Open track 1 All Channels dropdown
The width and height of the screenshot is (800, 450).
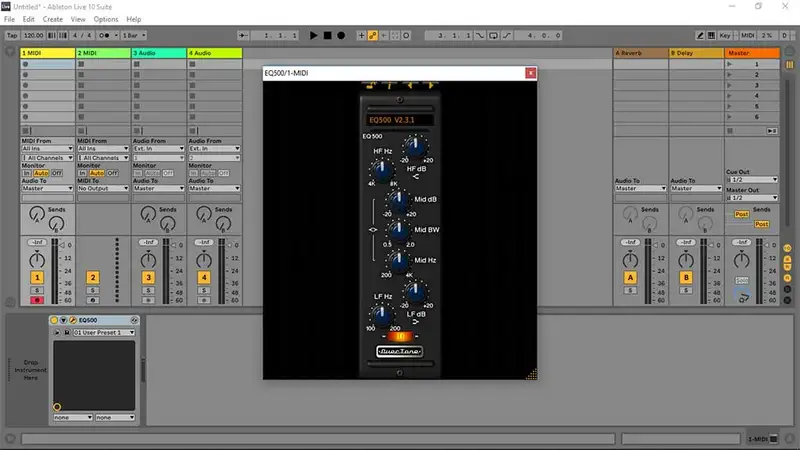point(47,158)
